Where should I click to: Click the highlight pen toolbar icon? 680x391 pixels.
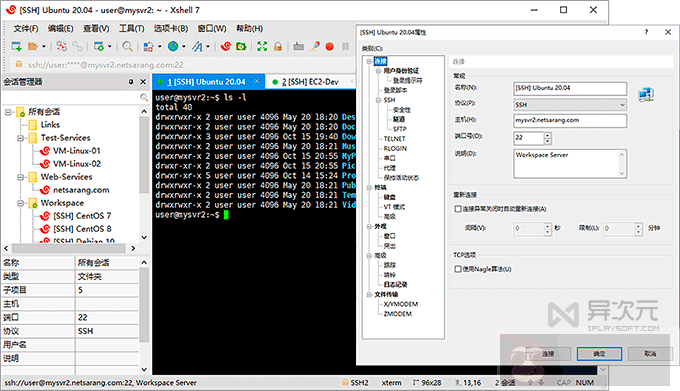pyautogui.click(x=315, y=46)
